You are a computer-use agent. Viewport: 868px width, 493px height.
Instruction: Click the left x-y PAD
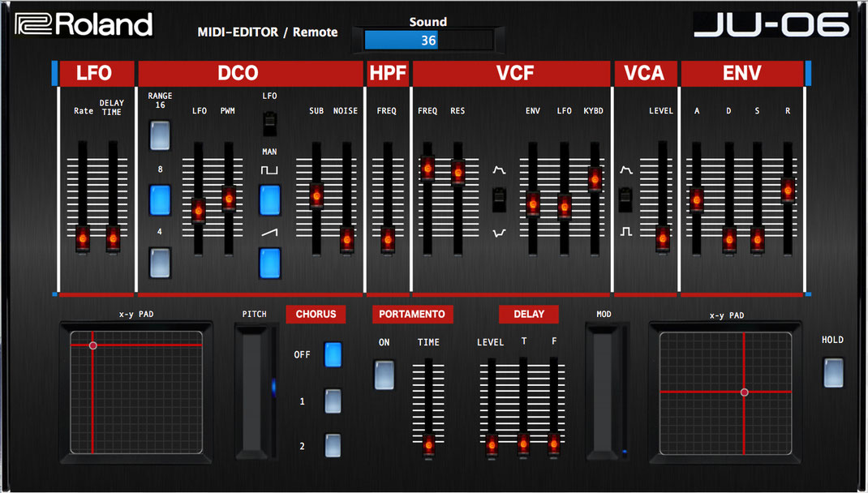coord(136,392)
